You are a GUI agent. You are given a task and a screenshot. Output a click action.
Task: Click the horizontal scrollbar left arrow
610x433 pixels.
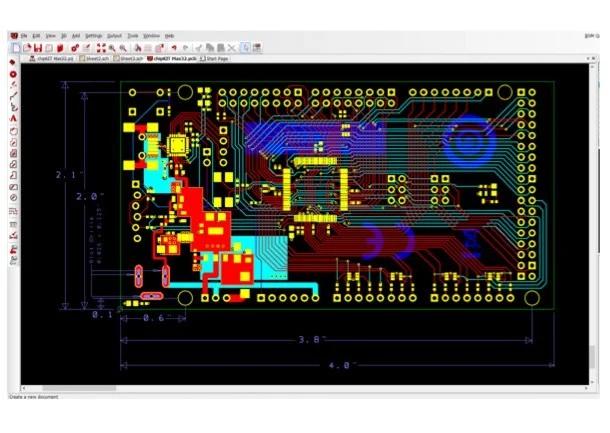[24, 388]
